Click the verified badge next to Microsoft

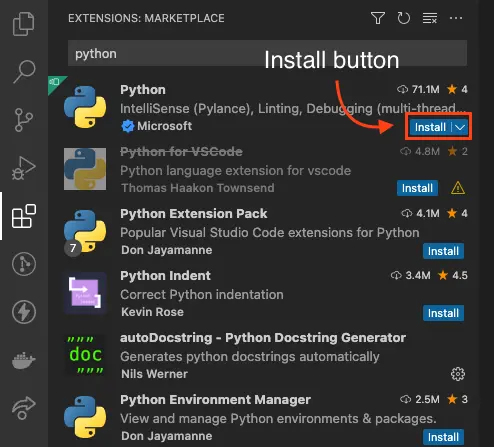[x=128, y=126]
